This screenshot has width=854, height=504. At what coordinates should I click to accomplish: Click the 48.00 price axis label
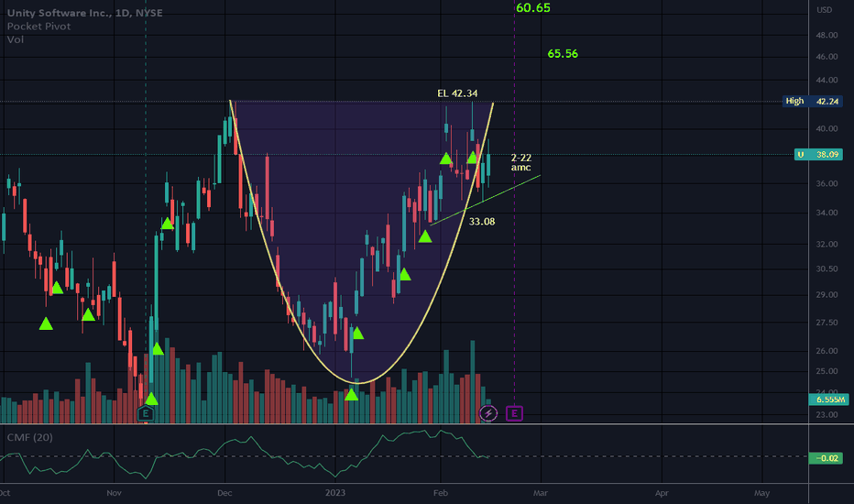pos(827,35)
